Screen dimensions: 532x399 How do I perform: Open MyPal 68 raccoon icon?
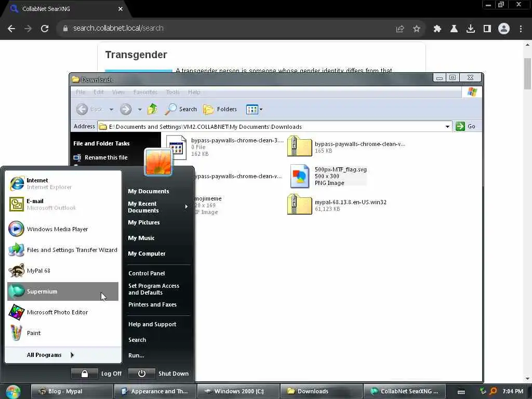pyautogui.click(x=16, y=271)
